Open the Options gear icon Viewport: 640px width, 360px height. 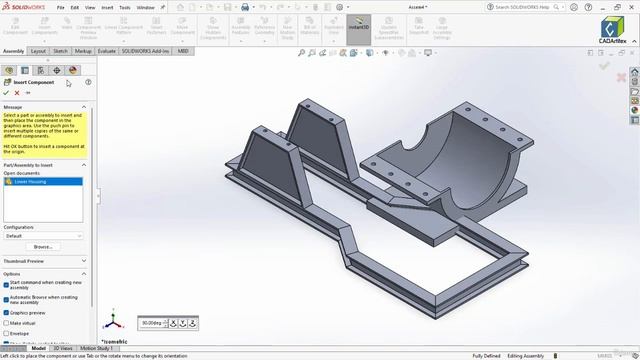340,7
